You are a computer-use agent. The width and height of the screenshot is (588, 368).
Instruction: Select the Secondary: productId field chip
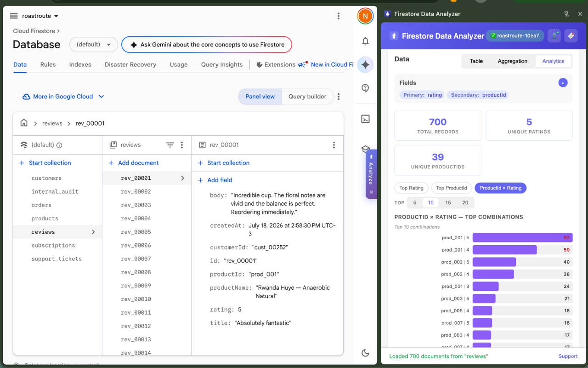tap(478, 95)
